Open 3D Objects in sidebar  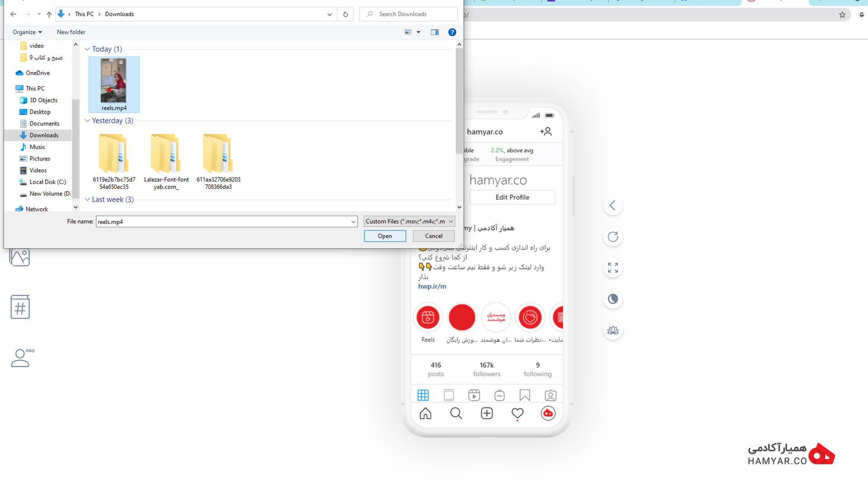[x=43, y=100]
